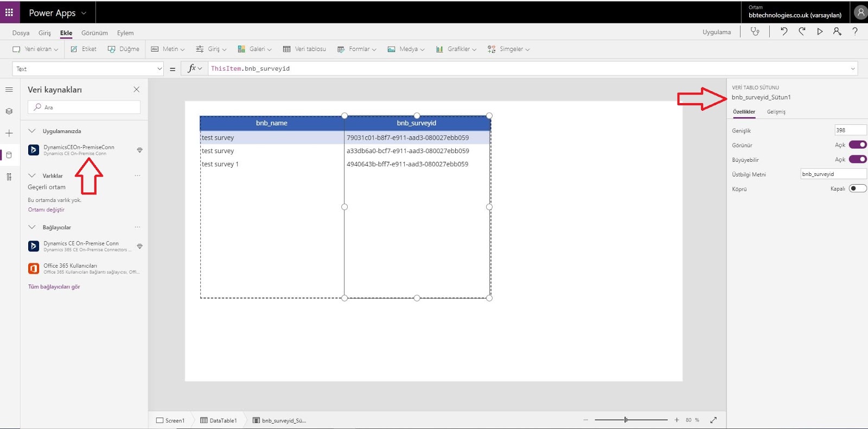
Task: Click the data source search box
Action: click(x=84, y=107)
